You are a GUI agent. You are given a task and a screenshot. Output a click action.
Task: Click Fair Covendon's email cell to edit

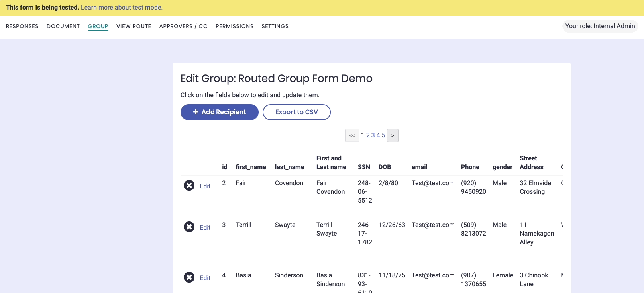[433, 183]
